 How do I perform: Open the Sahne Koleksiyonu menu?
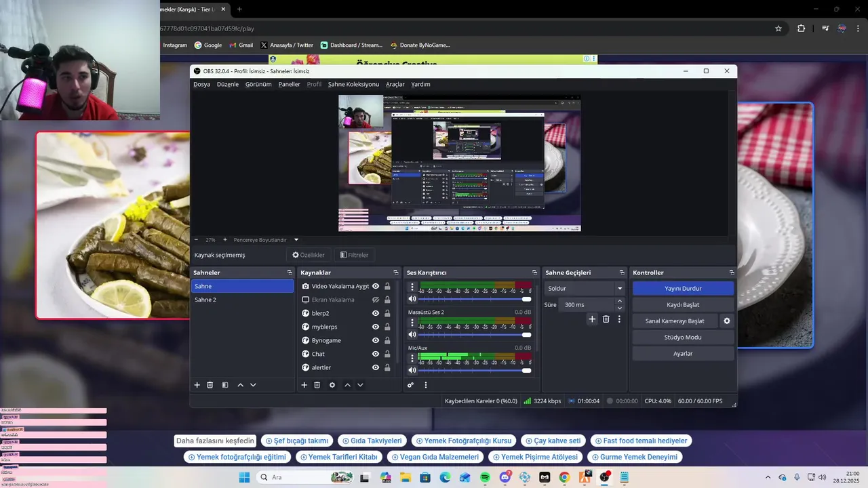[x=353, y=84]
